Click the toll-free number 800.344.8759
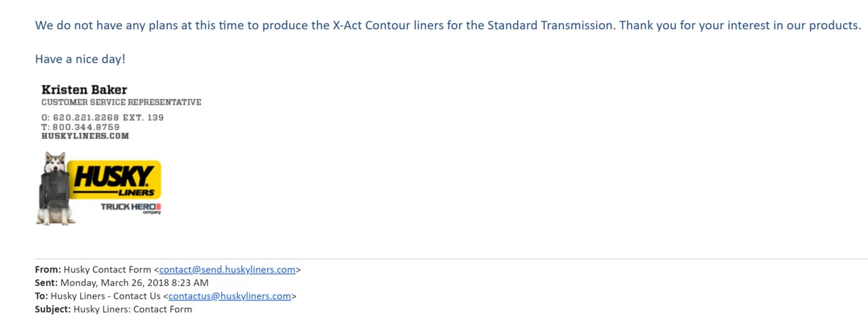Viewport: 868px width, 326px height. click(86, 127)
